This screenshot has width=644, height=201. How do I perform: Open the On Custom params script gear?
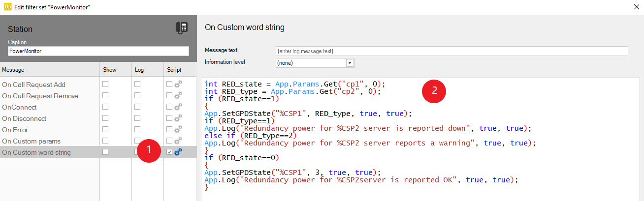point(178,141)
